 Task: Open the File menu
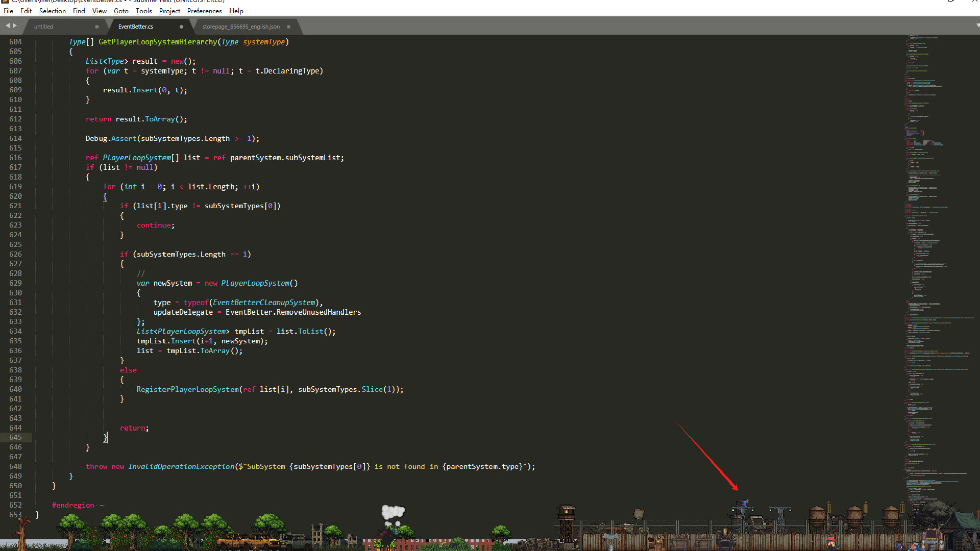8,11
